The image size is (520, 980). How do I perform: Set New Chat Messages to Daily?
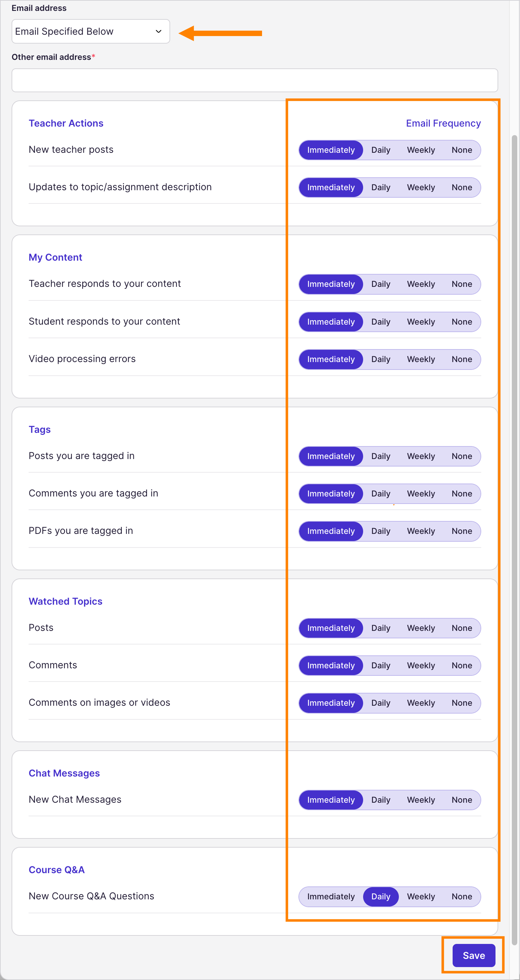380,800
